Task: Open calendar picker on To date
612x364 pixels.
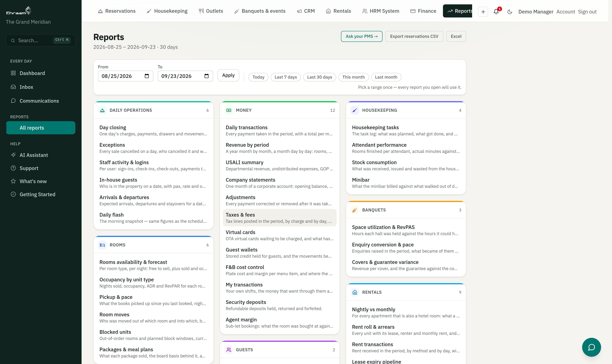Action: click(206, 76)
